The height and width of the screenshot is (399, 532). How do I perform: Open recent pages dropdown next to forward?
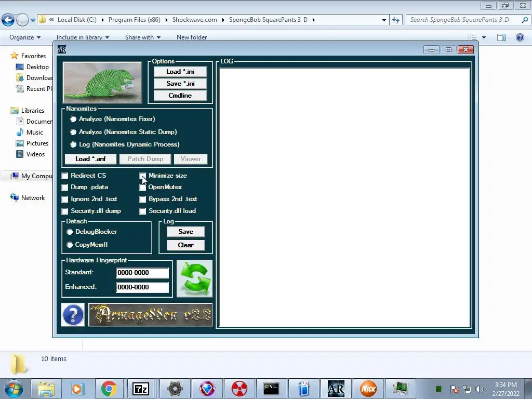tap(33, 20)
